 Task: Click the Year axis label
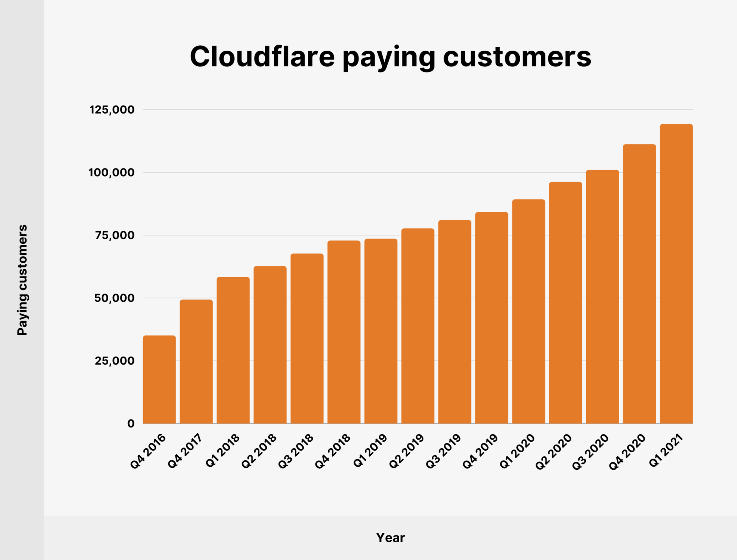pyautogui.click(x=390, y=537)
